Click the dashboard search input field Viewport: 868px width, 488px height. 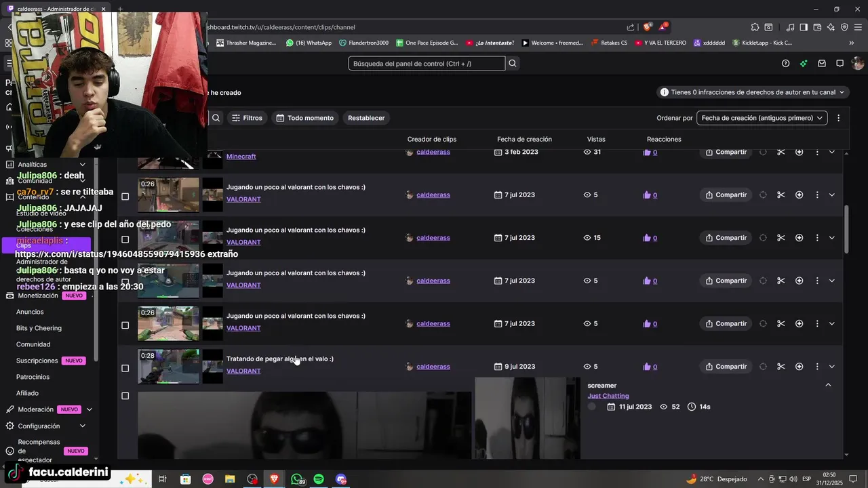coord(427,63)
